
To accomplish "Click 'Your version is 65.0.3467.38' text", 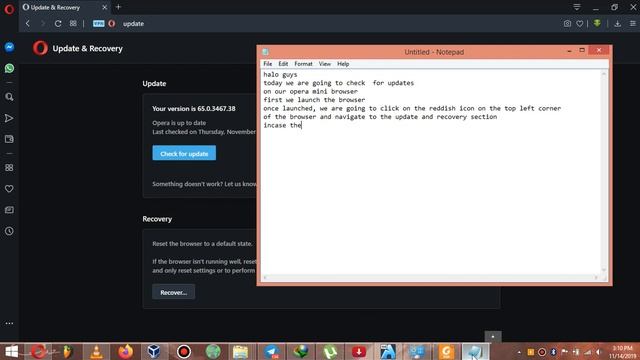I will click(x=193, y=109).
